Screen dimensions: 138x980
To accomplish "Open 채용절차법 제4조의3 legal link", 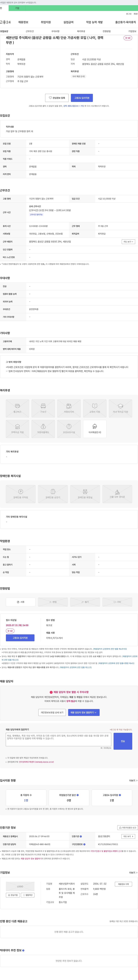I will (x=110, y=649).
